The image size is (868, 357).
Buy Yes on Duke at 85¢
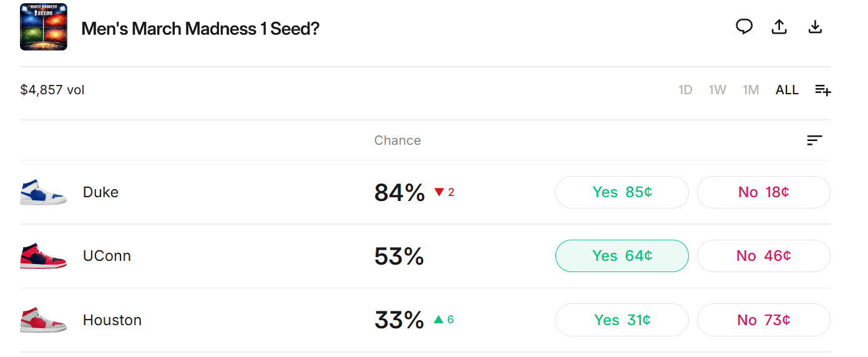coord(622,192)
